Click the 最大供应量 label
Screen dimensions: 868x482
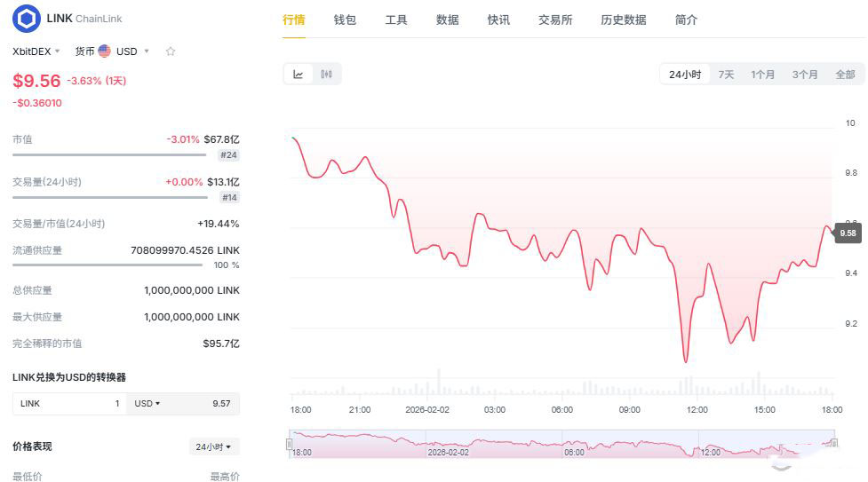pos(37,317)
